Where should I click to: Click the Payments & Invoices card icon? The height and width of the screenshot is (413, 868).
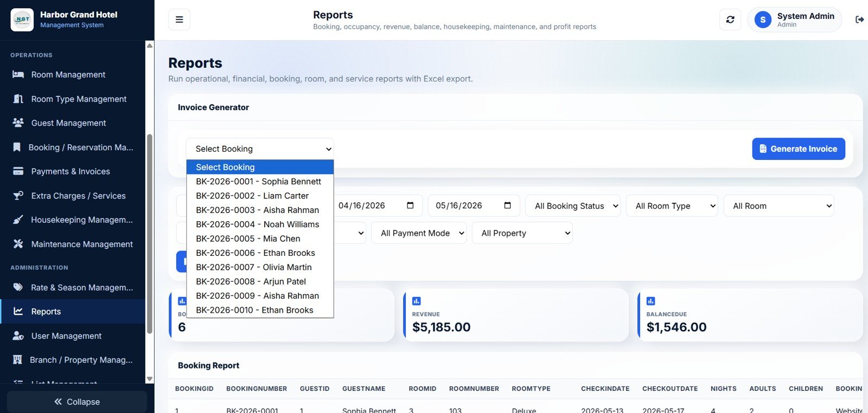pos(18,171)
